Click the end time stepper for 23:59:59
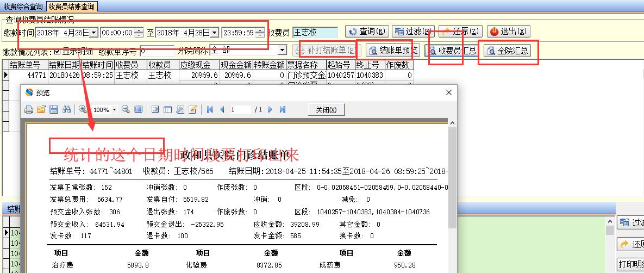 pyautogui.click(x=260, y=33)
